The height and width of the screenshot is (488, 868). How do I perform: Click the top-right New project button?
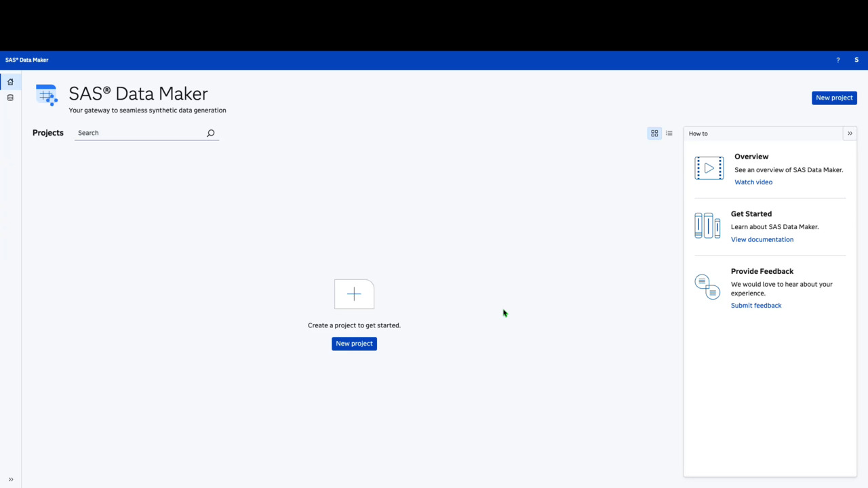tap(834, 98)
